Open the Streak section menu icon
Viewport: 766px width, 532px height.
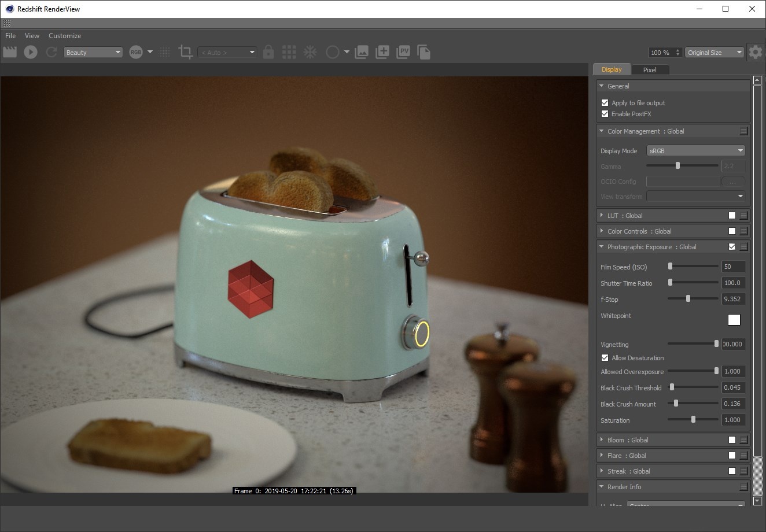(744, 471)
